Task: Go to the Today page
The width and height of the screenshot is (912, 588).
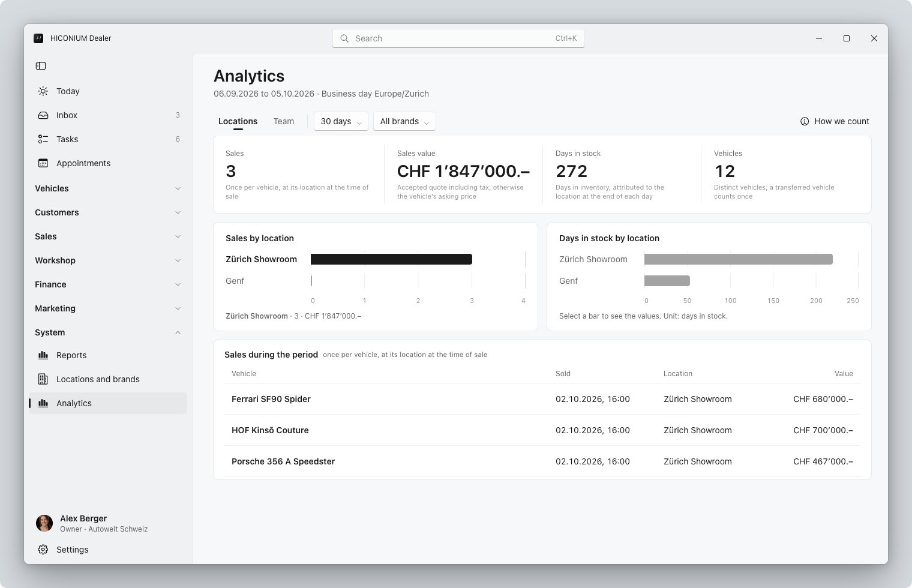Action: click(x=108, y=91)
